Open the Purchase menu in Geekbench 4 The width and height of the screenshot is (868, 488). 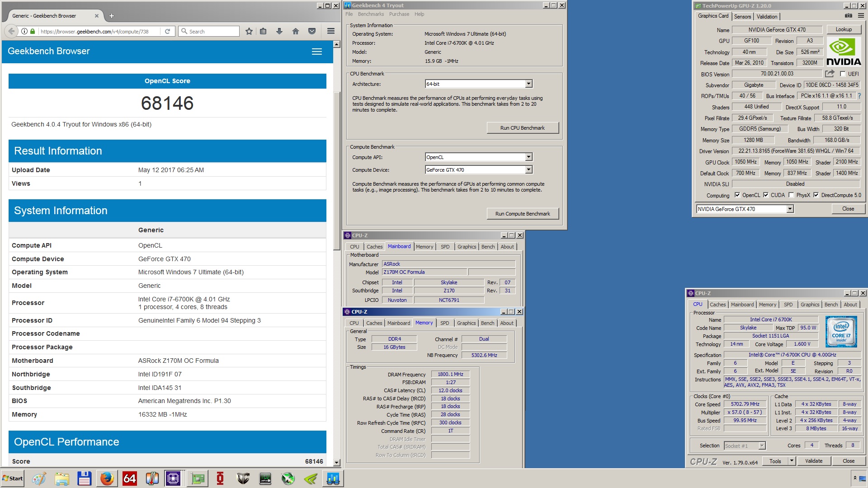(x=399, y=14)
